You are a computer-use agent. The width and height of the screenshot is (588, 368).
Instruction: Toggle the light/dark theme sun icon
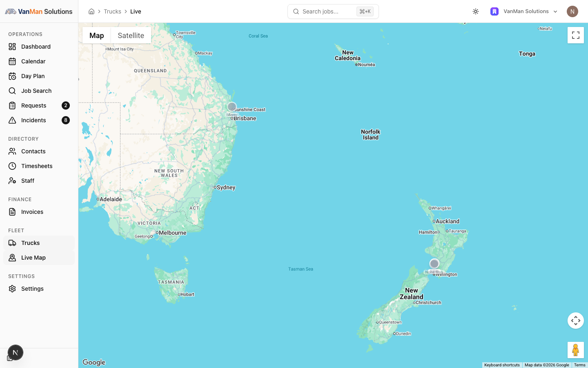476,11
